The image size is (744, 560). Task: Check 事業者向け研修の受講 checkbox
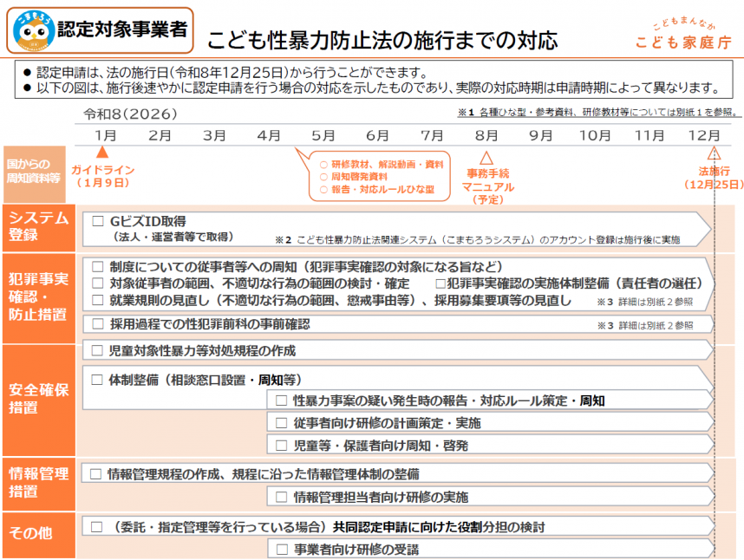pyautogui.click(x=282, y=549)
